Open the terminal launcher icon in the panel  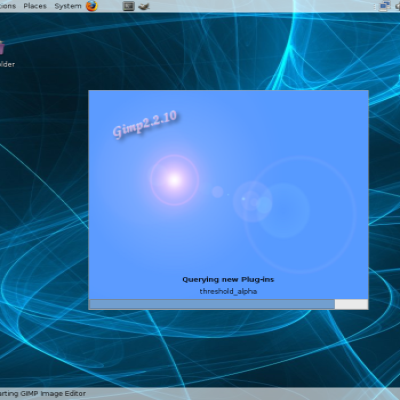tap(128, 6)
